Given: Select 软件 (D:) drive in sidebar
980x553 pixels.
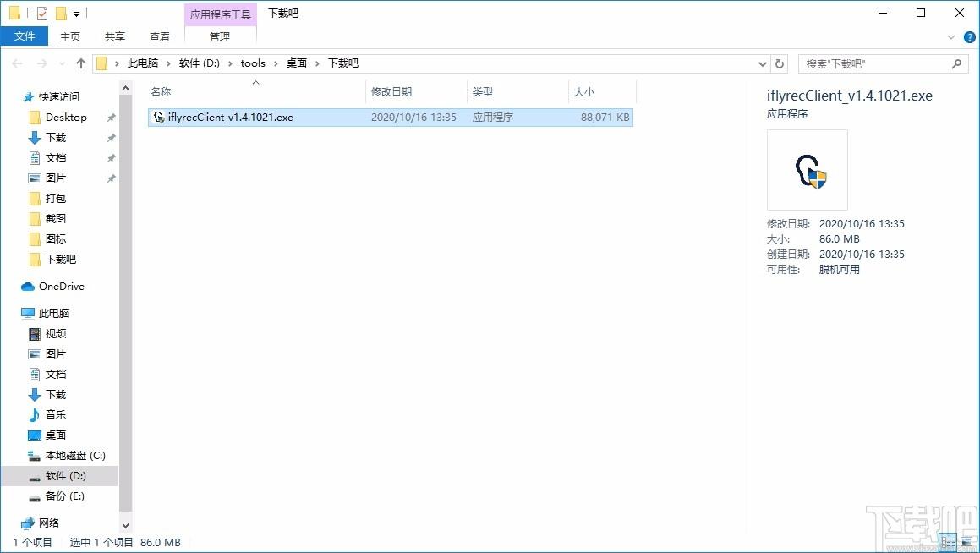Looking at the screenshot, I should click(x=66, y=475).
